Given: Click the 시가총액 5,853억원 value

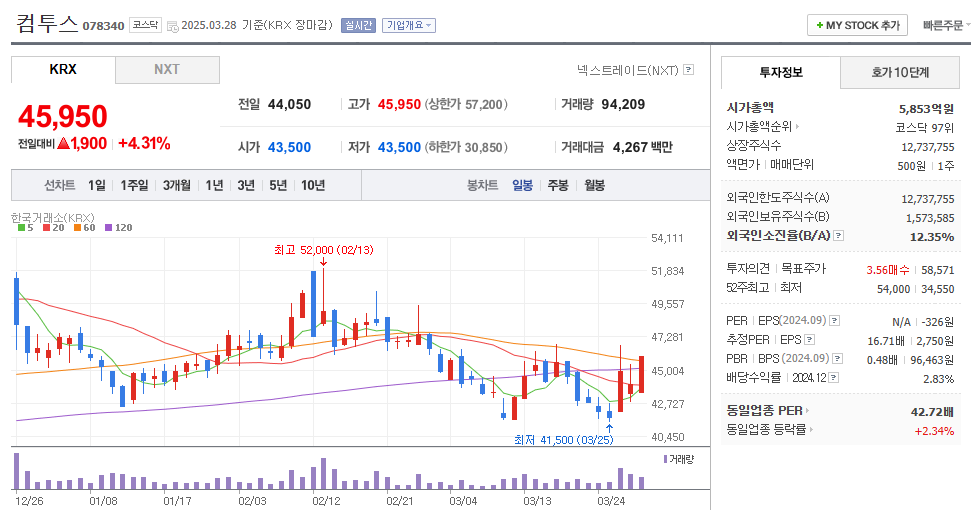Looking at the screenshot, I should click(x=927, y=109).
